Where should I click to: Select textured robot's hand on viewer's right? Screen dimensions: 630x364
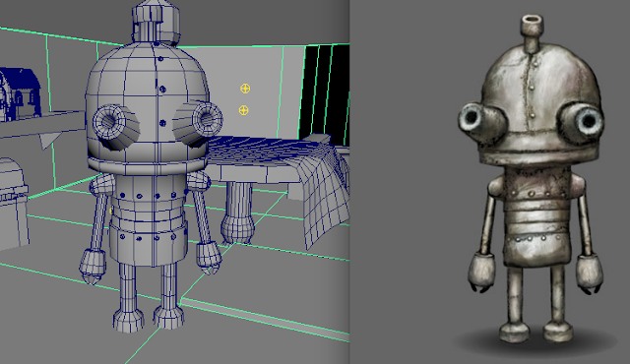tap(589, 273)
